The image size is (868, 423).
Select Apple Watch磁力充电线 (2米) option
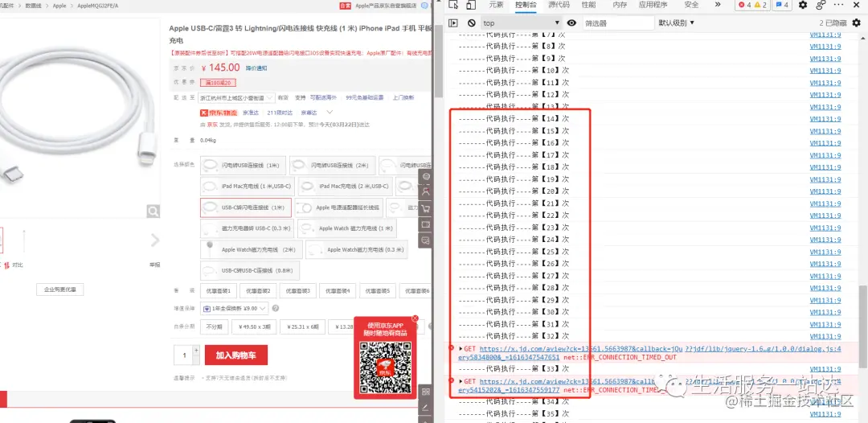(252, 250)
